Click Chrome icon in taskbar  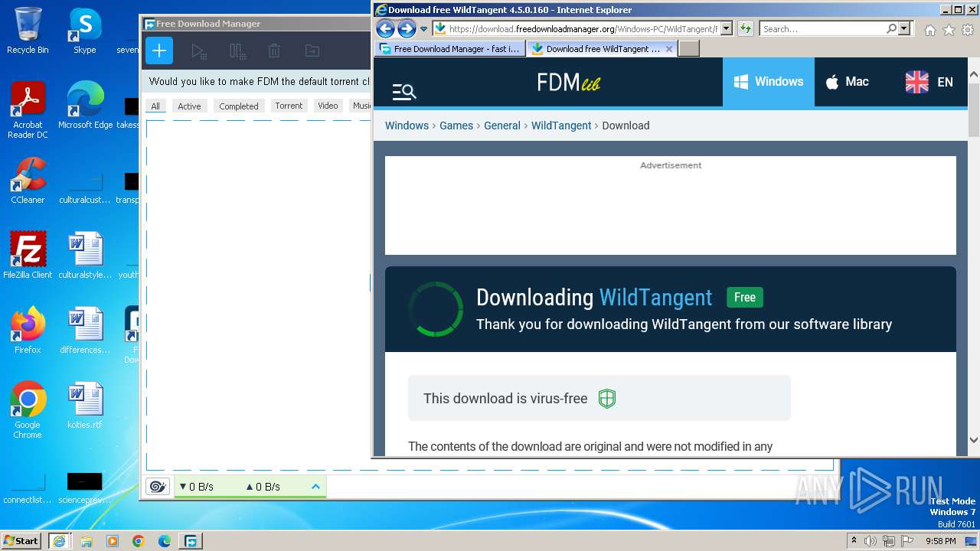(139, 540)
